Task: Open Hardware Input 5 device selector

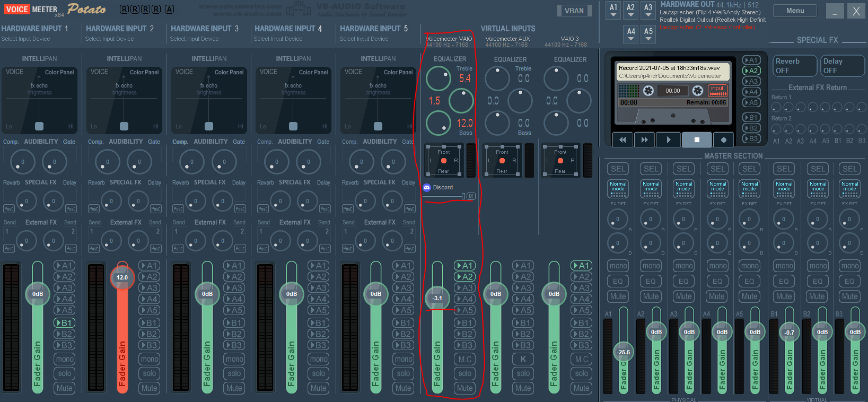Action: pos(364,39)
